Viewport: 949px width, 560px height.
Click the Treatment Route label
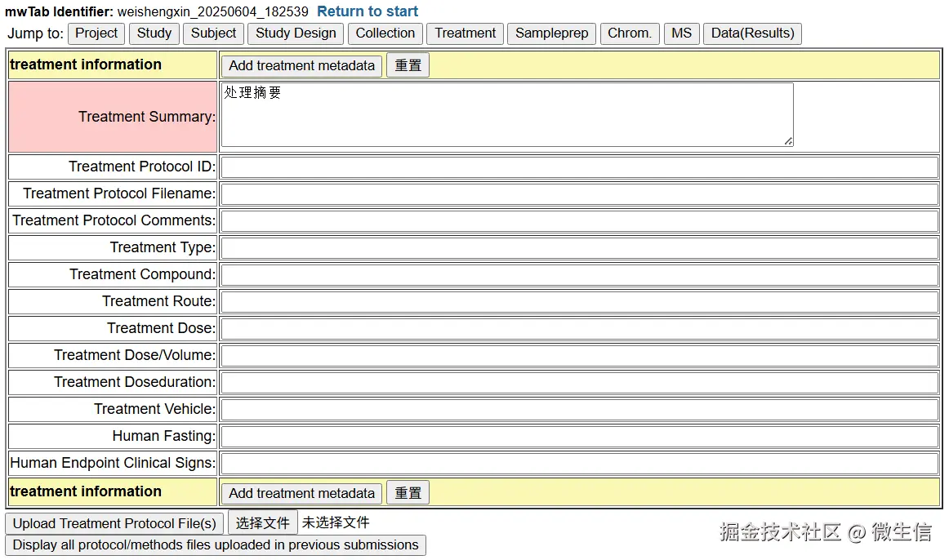click(158, 301)
